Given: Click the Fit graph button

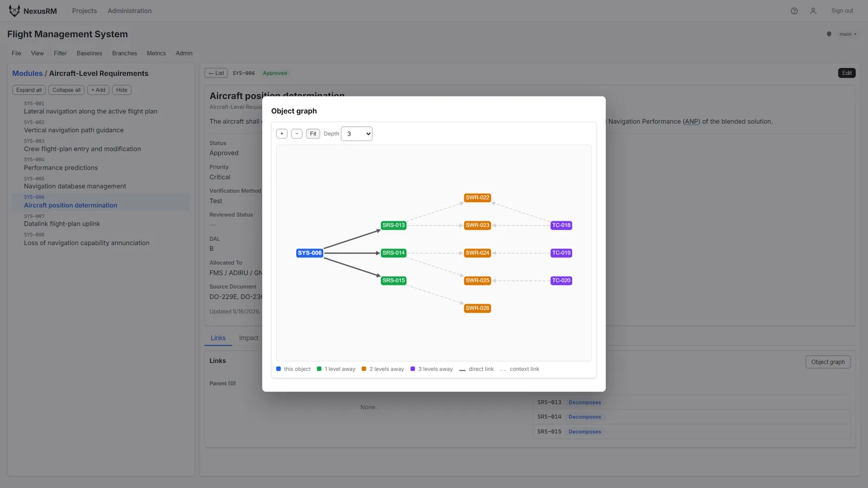Looking at the screenshot, I should pyautogui.click(x=313, y=134).
